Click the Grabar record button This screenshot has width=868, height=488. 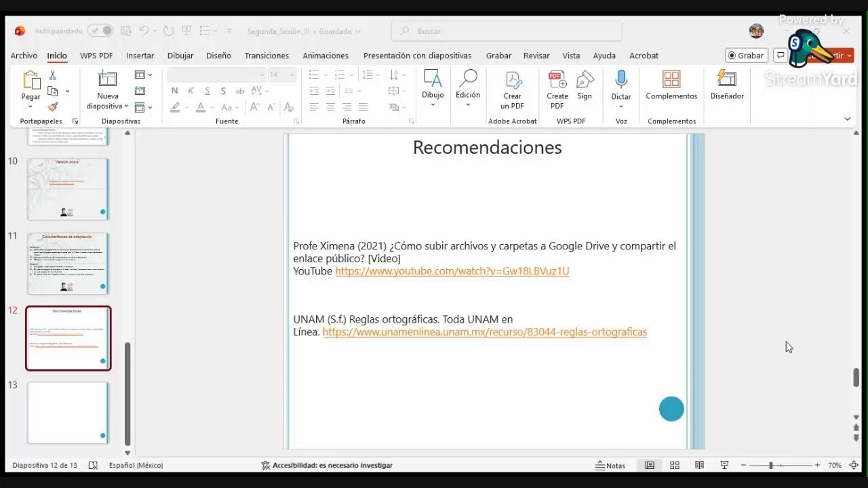745,56
